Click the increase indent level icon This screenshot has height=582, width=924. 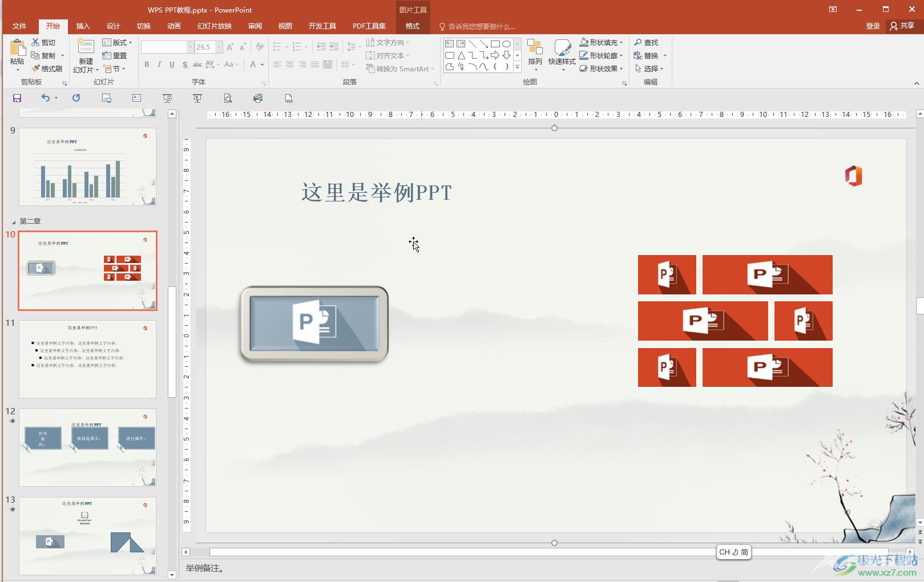coord(334,47)
